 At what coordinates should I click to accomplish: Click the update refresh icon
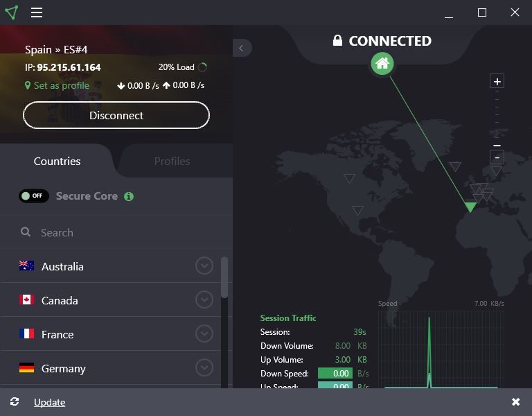pyautogui.click(x=15, y=402)
